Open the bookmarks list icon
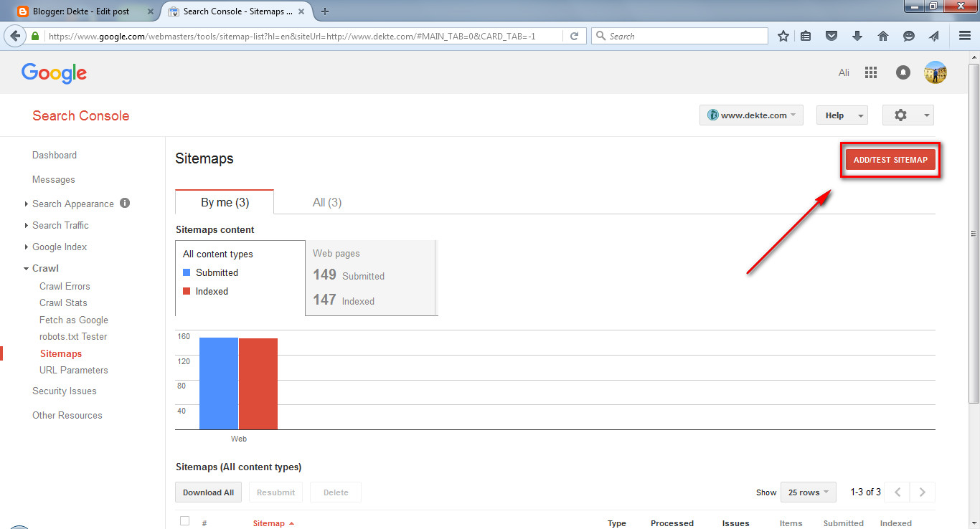Viewport: 980px width, 529px height. coord(806,36)
